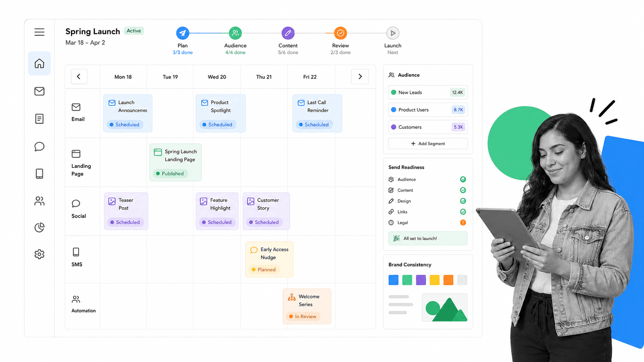This screenshot has height=362, width=644.
Task: Select the Review step icon
Action: 340,33
